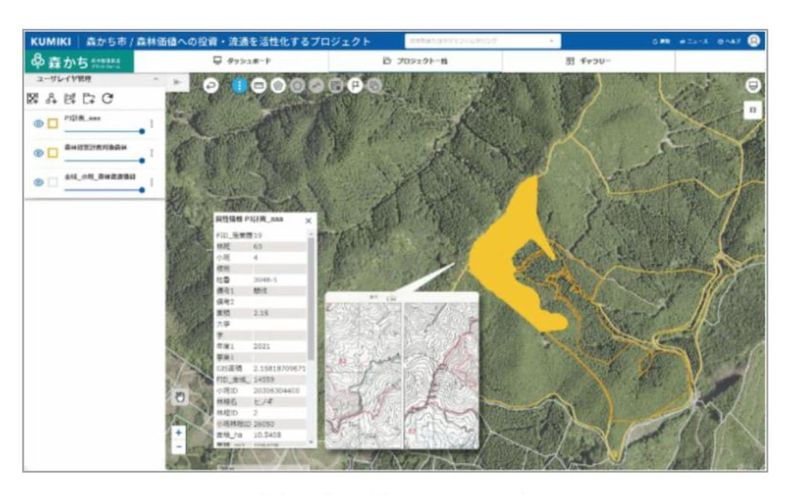Screen dimensions: 800x495
Task: Toggle visibility eye of first layer
Action: click(38, 123)
